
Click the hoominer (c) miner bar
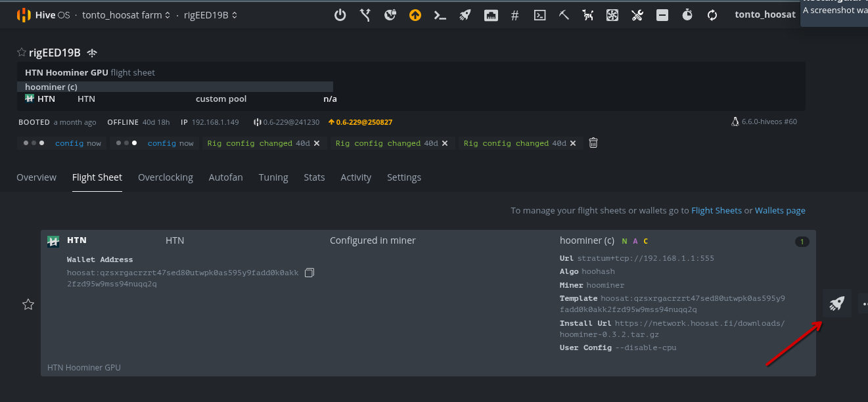175,87
